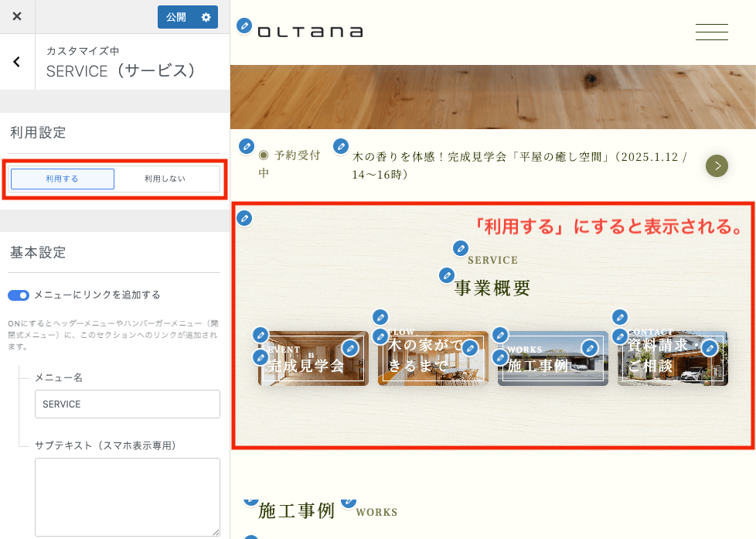756x539 pixels.
Task: Click the edit pencil beside the SERVICE subtitle
Action: 461,248
